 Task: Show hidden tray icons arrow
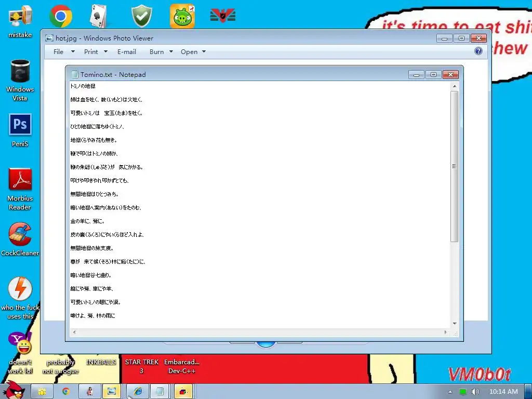(x=450, y=392)
